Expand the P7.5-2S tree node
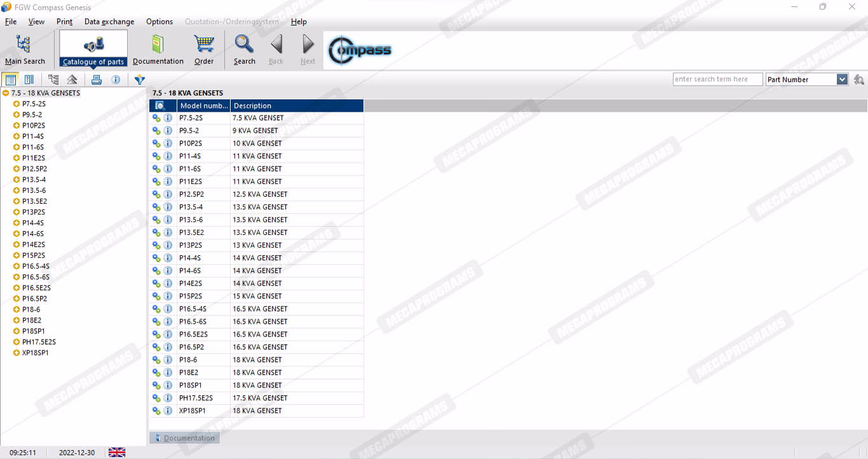This screenshot has width=868, height=459. click(x=17, y=103)
